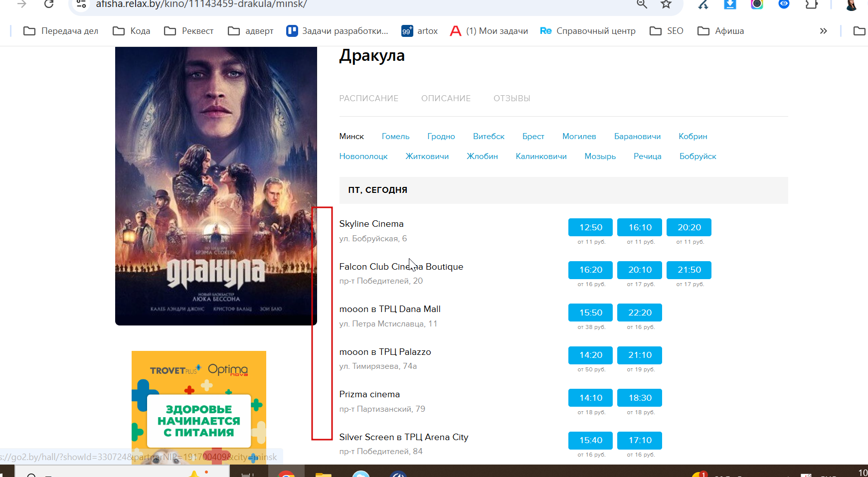
Task: Select city Гродно
Action: (x=441, y=137)
